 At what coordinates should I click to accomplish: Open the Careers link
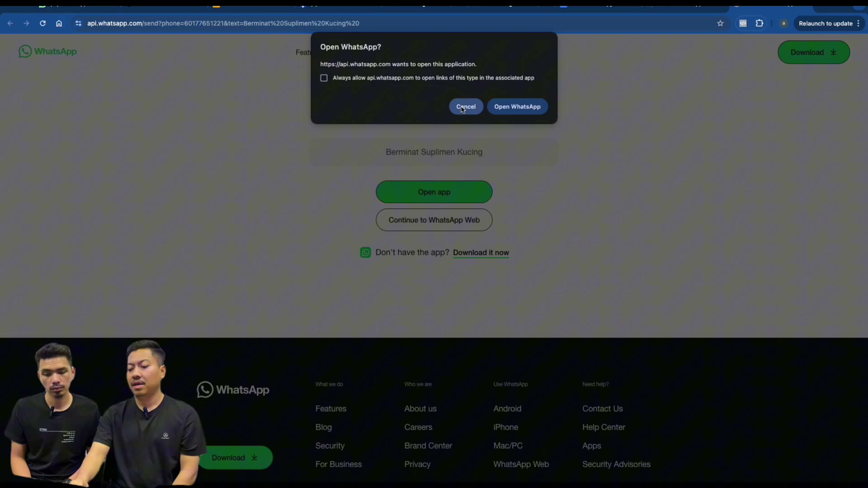[418, 427]
